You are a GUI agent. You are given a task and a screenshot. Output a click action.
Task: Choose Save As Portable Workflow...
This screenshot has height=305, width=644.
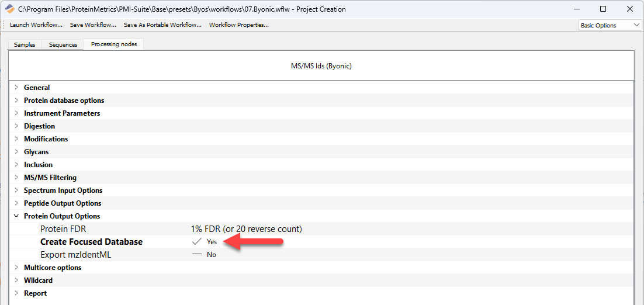coord(162,25)
